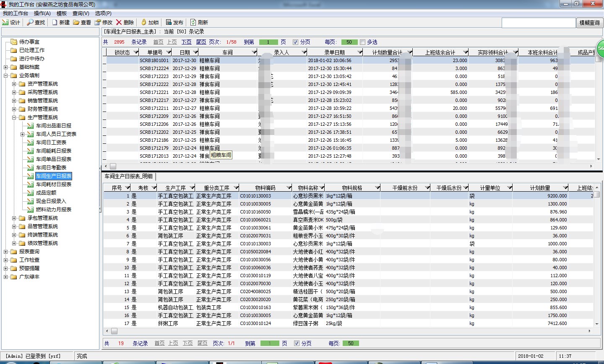Screen dimensions: 604x364
Task: Select the 车间生产日报表_明细 tab
Action: pyautogui.click(x=129, y=177)
